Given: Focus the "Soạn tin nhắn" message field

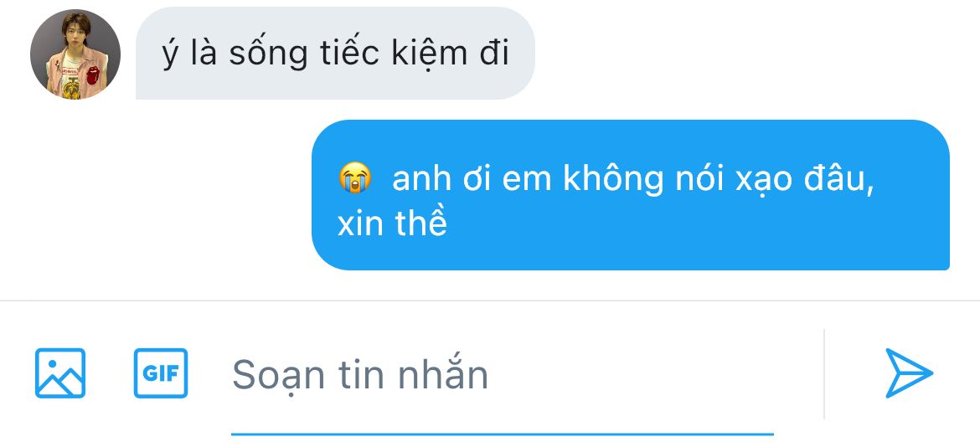Looking at the screenshot, I should (x=503, y=374).
